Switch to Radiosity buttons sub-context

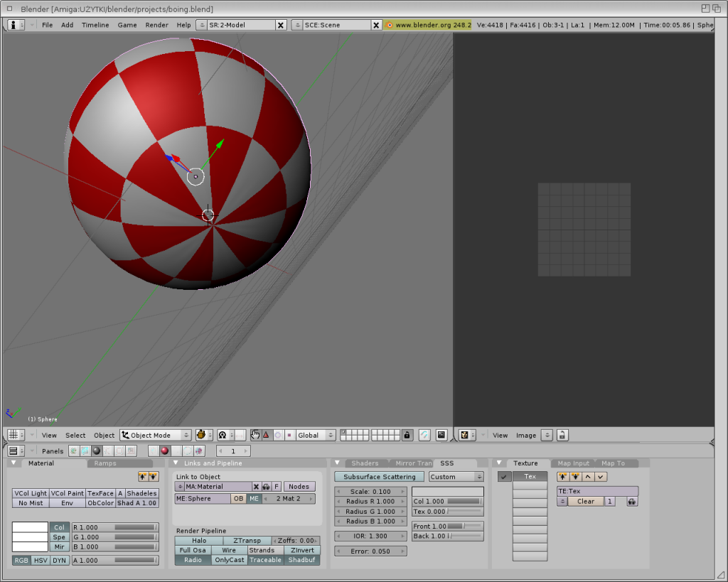point(188,451)
